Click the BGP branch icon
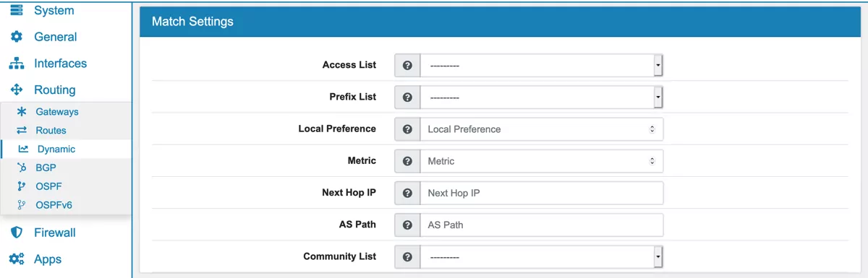 coord(22,168)
